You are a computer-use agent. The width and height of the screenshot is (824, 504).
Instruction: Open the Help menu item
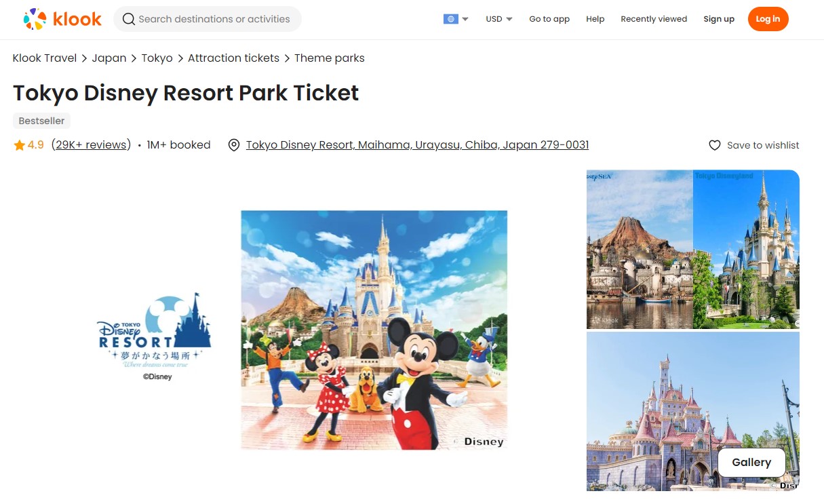click(x=595, y=19)
